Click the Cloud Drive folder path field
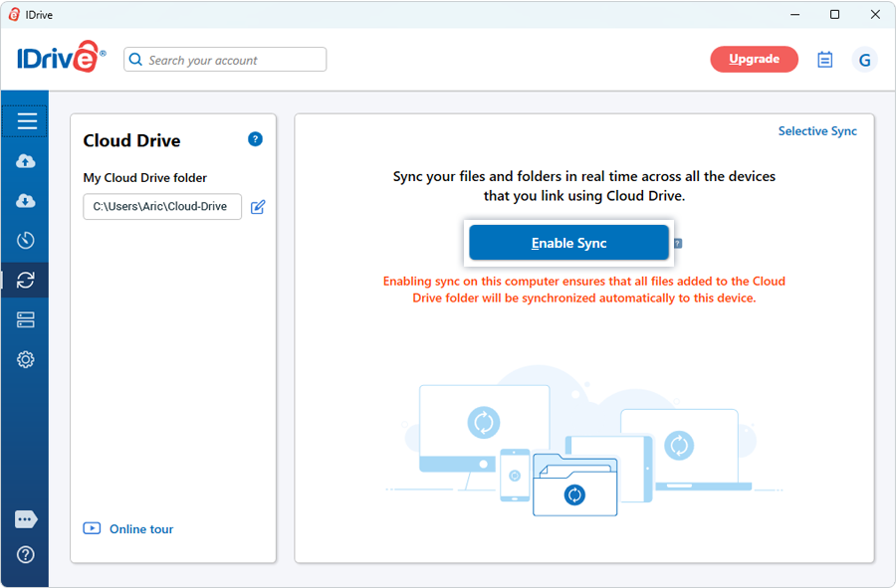 162,207
